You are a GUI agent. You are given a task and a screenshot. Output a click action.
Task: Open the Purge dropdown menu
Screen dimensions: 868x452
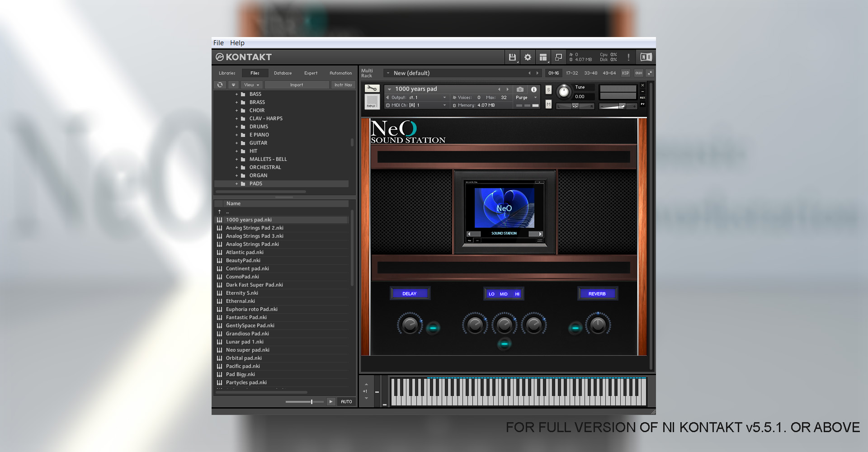point(526,97)
